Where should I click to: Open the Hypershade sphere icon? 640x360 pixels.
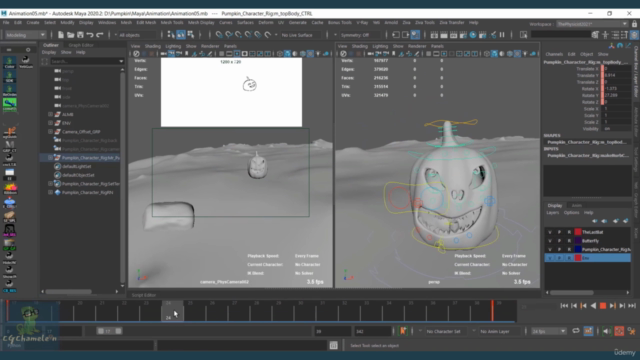click(473, 35)
